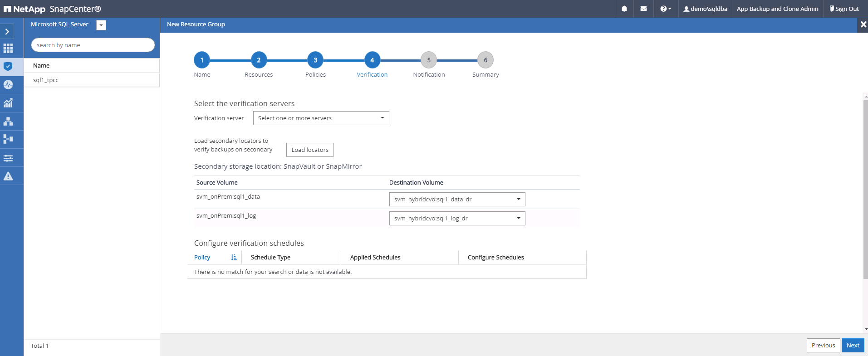Open the Settings sliders icon
Viewport: 868px width, 356px height.
8,158
